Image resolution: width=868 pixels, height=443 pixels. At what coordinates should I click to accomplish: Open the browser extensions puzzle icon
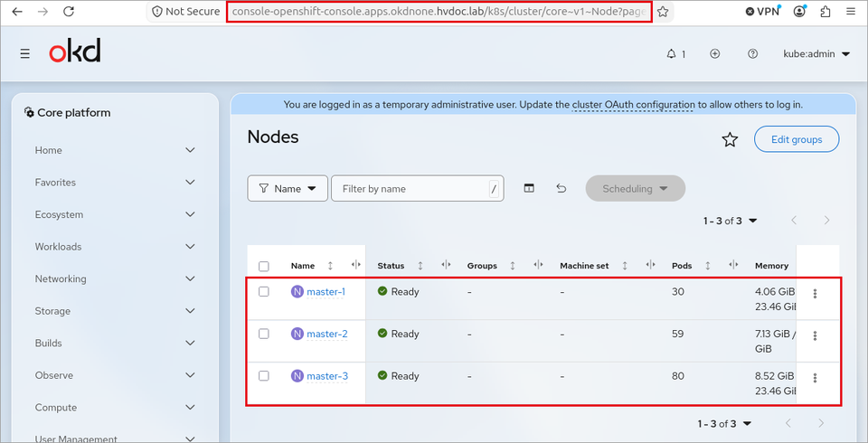826,11
